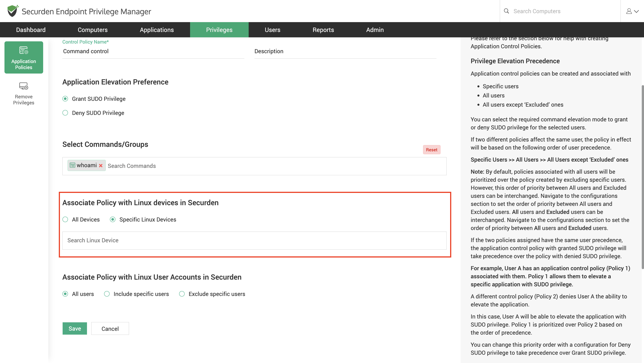Navigate to the Users tab

click(273, 30)
